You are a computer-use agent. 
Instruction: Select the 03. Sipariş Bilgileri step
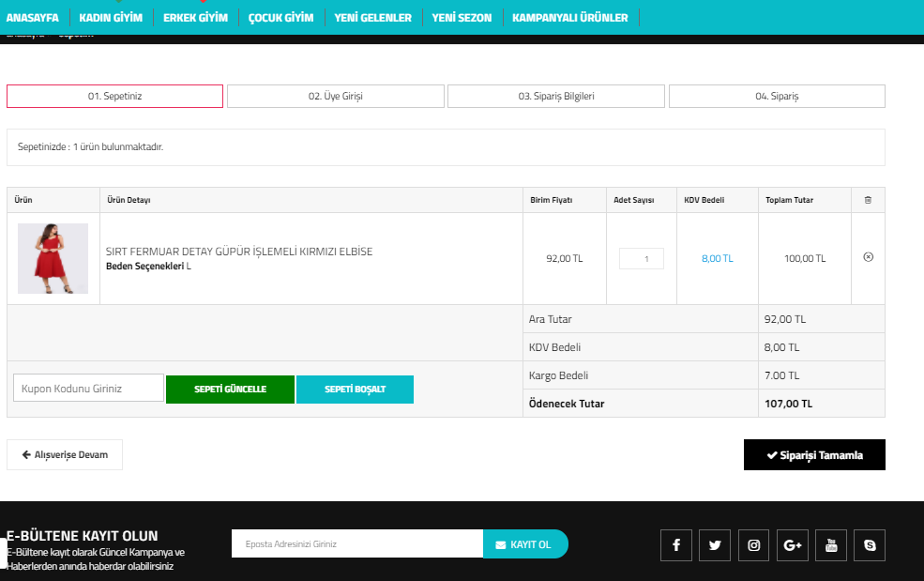point(556,97)
